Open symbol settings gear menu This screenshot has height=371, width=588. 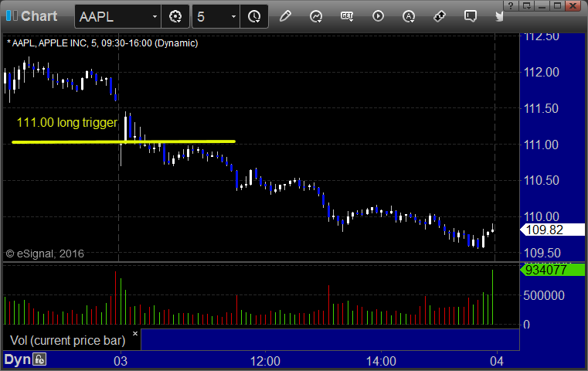click(x=175, y=16)
